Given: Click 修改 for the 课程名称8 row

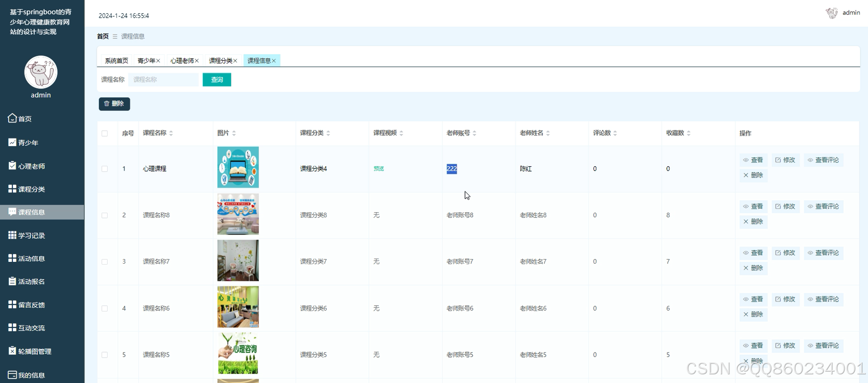Looking at the screenshot, I should (x=785, y=206).
